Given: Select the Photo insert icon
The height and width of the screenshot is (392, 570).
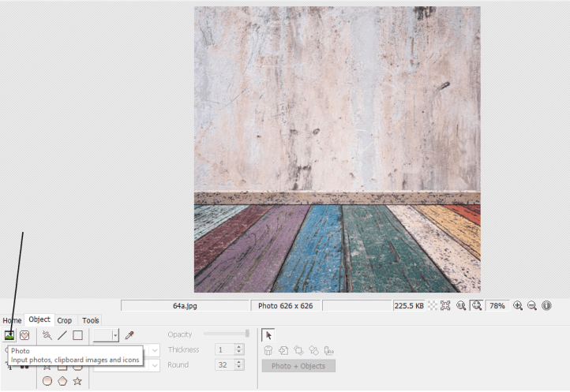Looking at the screenshot, I should pyautogui.click(x=9, y=335).
